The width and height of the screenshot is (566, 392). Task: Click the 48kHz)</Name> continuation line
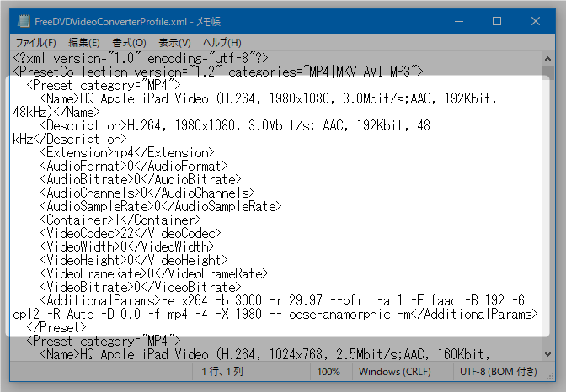(x=56, y=113)
